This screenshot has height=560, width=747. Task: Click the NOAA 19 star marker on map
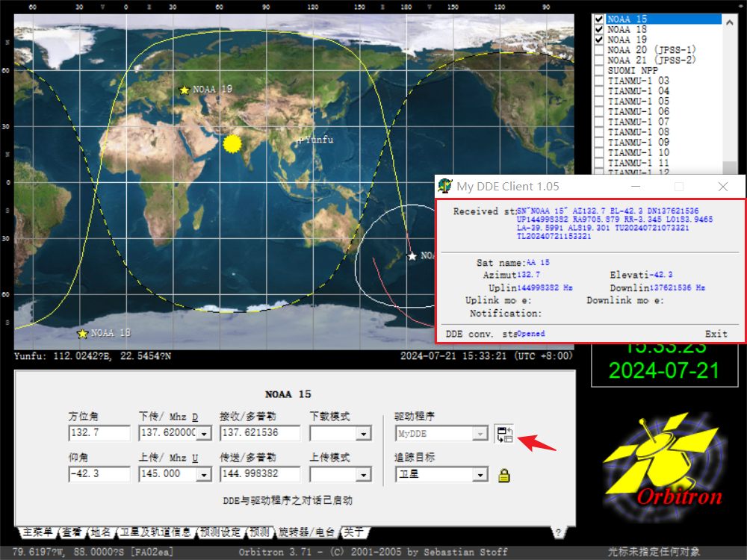[x=185, y=90]
